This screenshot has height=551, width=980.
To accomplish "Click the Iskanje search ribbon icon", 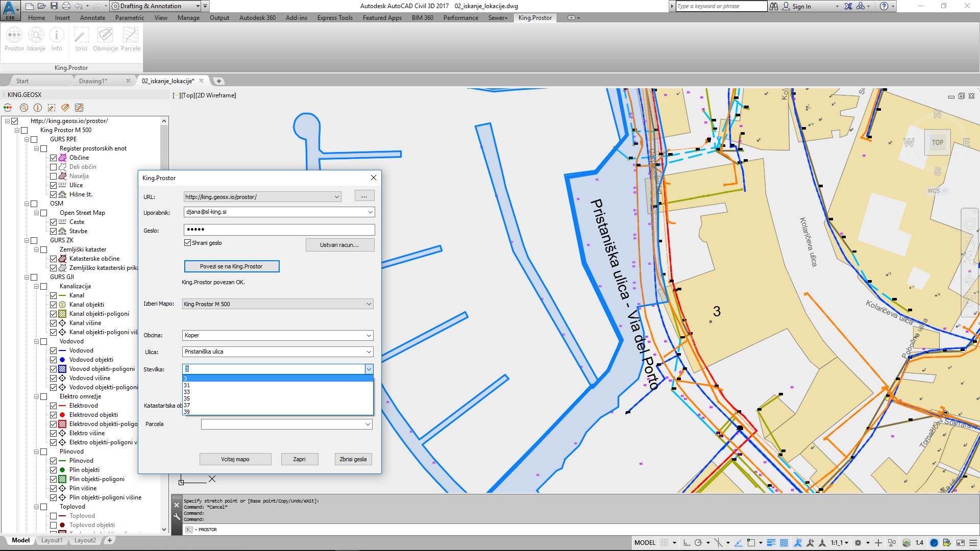I will [x=36, y=39].
